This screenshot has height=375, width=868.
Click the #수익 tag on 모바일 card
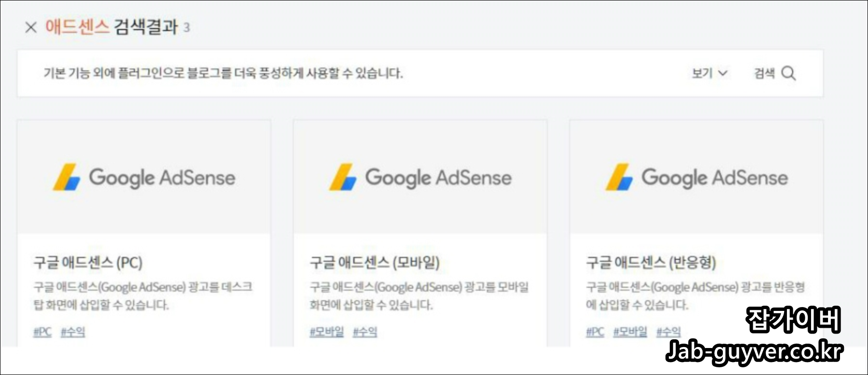[365, 332]
